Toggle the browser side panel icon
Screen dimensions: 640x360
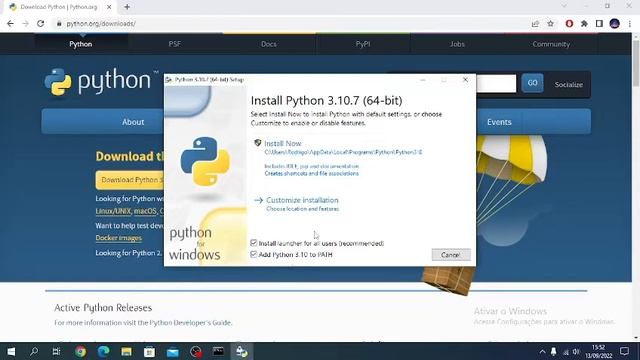pos(599,24)
